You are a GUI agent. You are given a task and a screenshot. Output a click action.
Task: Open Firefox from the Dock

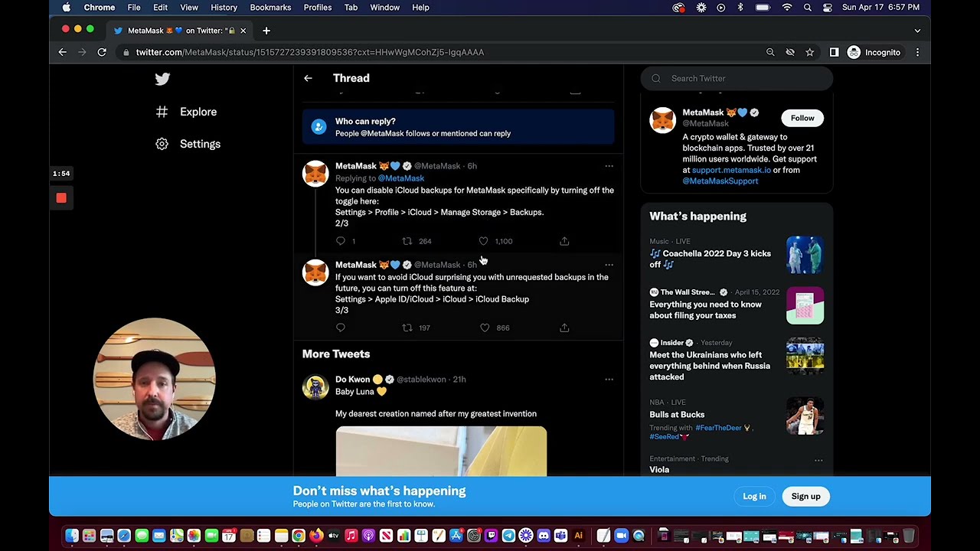[315, 536]
